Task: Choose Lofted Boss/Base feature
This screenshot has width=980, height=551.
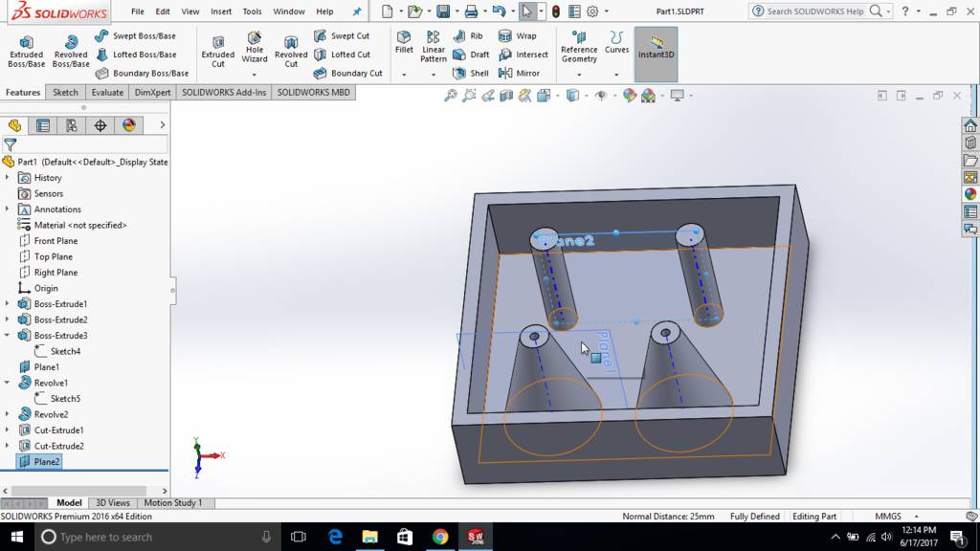Action: click(136, 55)
